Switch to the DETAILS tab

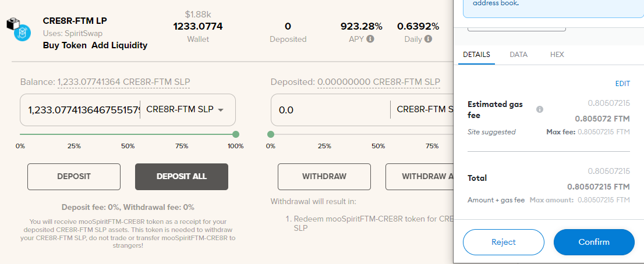click(476, 55)
